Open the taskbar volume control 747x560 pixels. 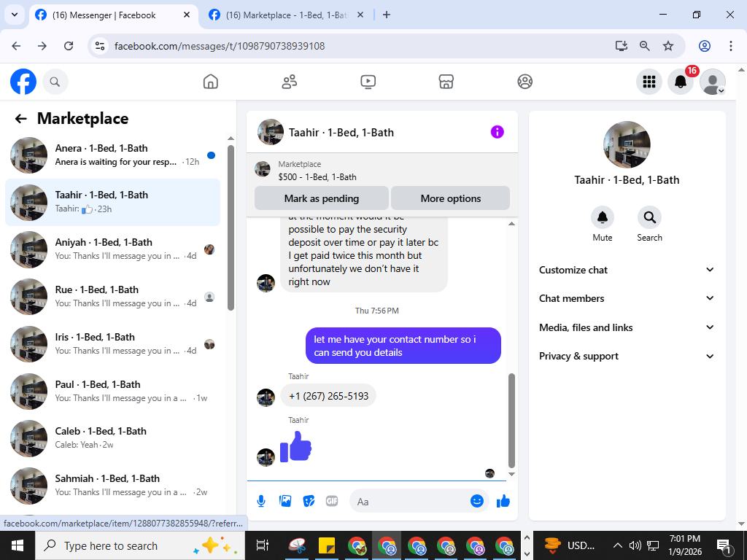tap(635, 545)
